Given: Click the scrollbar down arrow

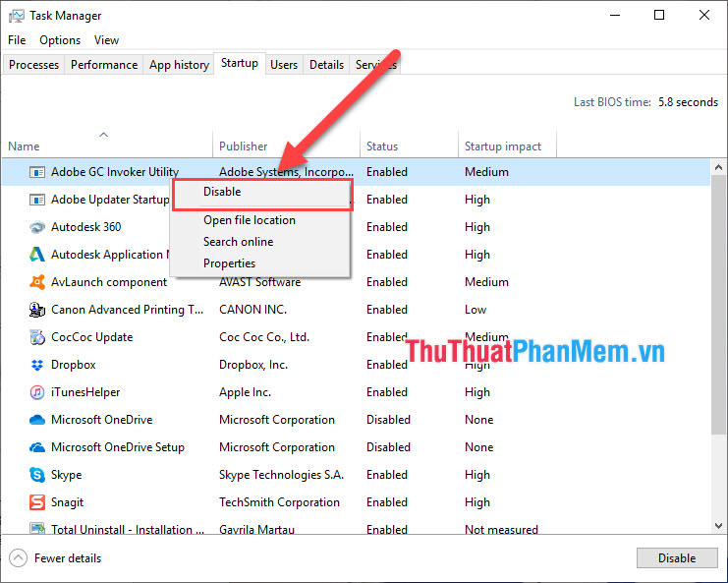Looking at the screenshot, I should 719,526.
